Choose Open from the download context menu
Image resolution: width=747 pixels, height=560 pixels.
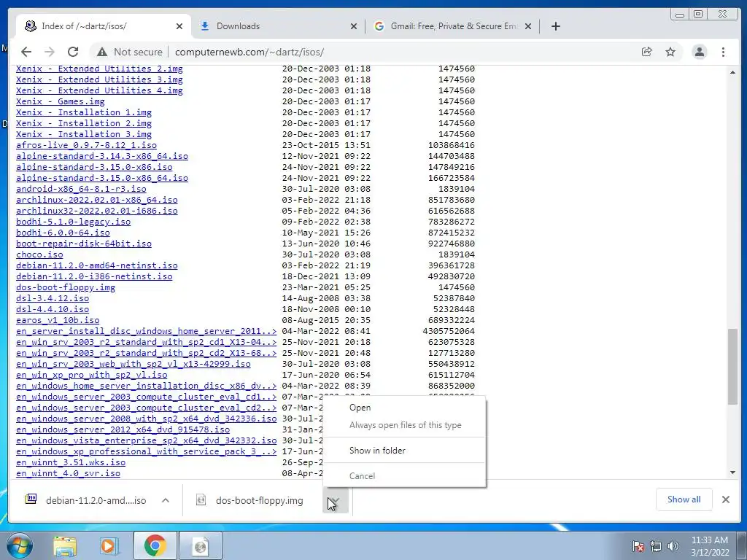tap(404, 408)
